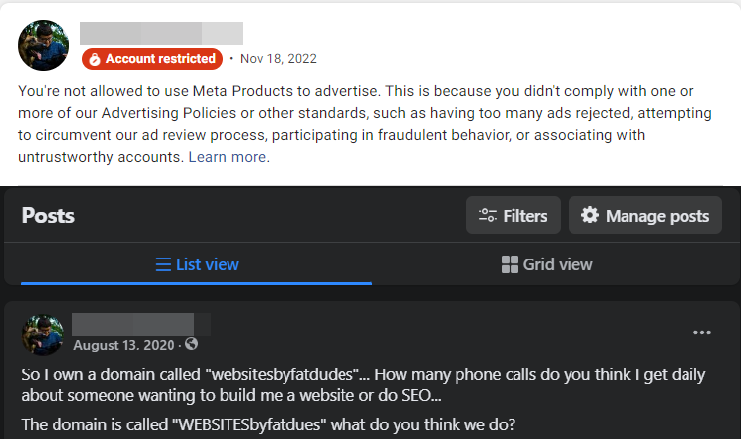
Task: Click the lock icon in Account restricted badge
Action: click(x=95, y=59)
